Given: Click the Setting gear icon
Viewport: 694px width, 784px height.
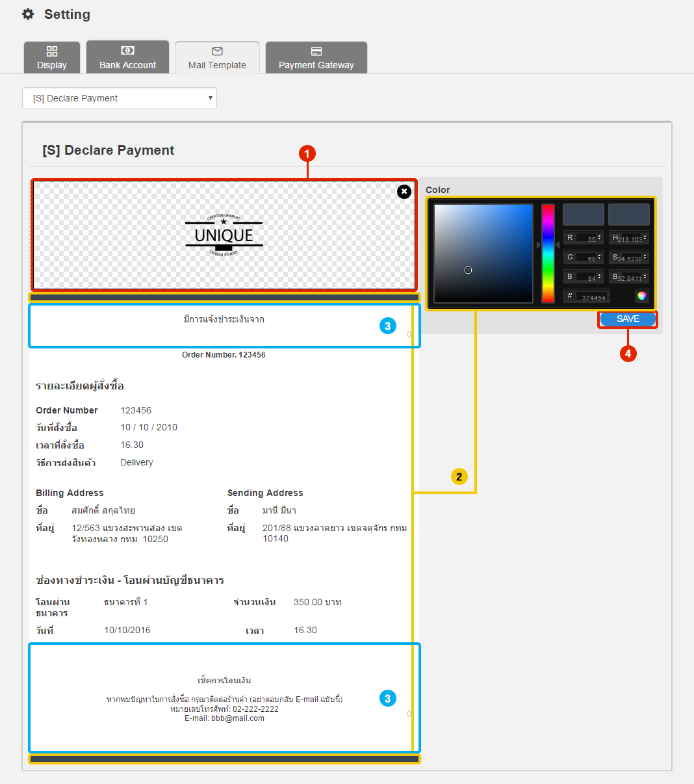Looking at the screenshot, I should pos(28,14).
